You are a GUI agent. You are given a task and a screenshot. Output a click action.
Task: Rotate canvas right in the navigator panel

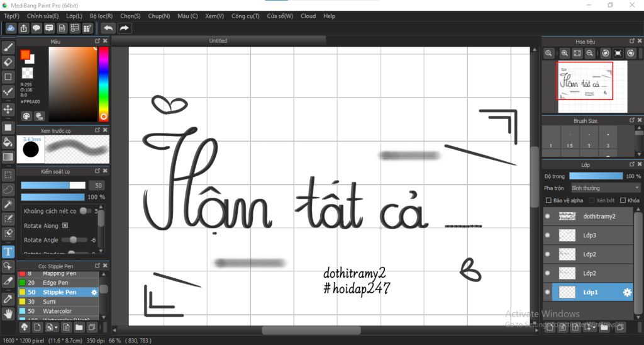[x=631, y=53]
